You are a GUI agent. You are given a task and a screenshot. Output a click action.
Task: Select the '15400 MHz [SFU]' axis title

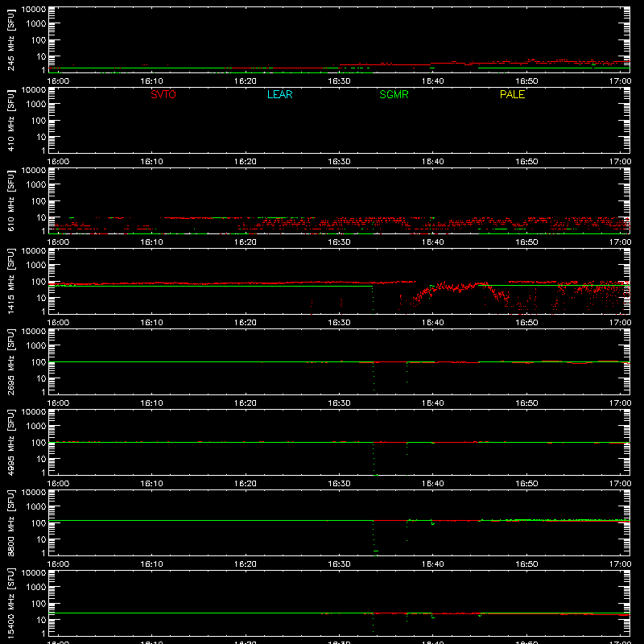coord(11,603)
